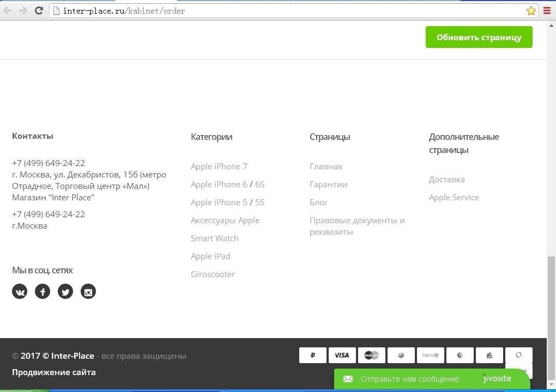Click the Inter-Place copyright link
The image size is (556, 392).
click(57, 356)
